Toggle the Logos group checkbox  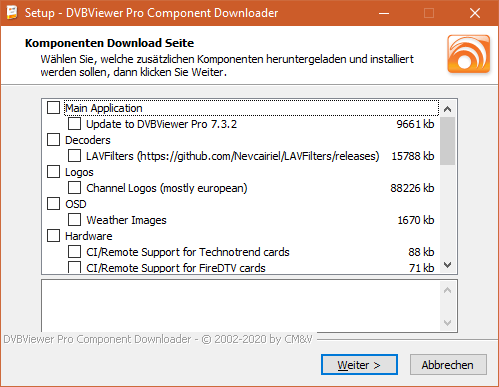(x=53, y=172)
